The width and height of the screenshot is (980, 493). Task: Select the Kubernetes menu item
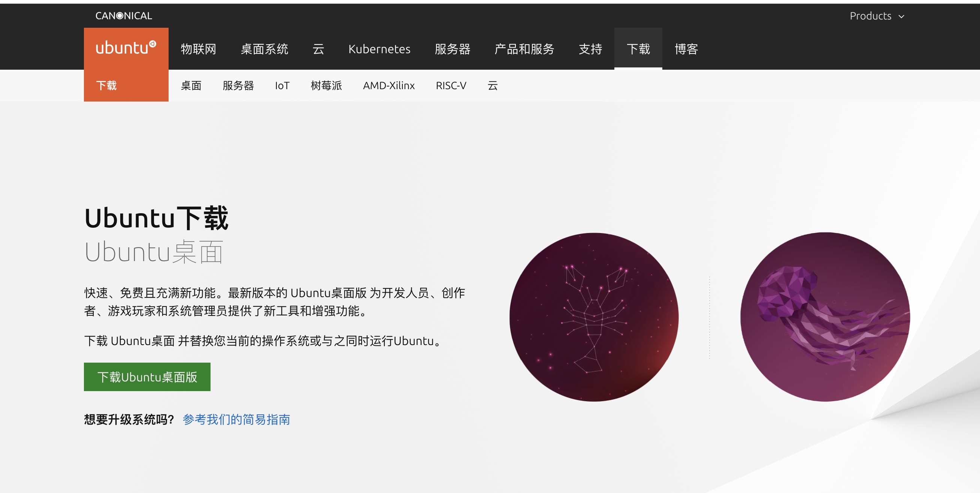click(x=379, y=49)
